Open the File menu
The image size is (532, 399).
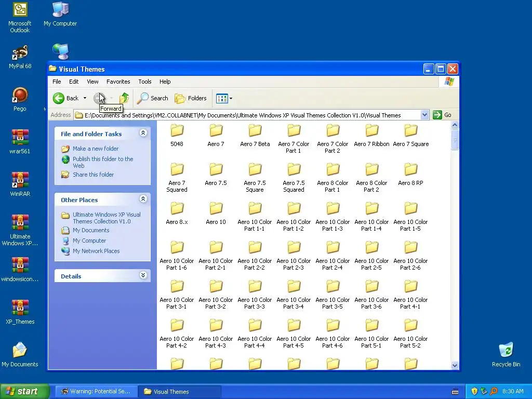[x=57, y=82]
